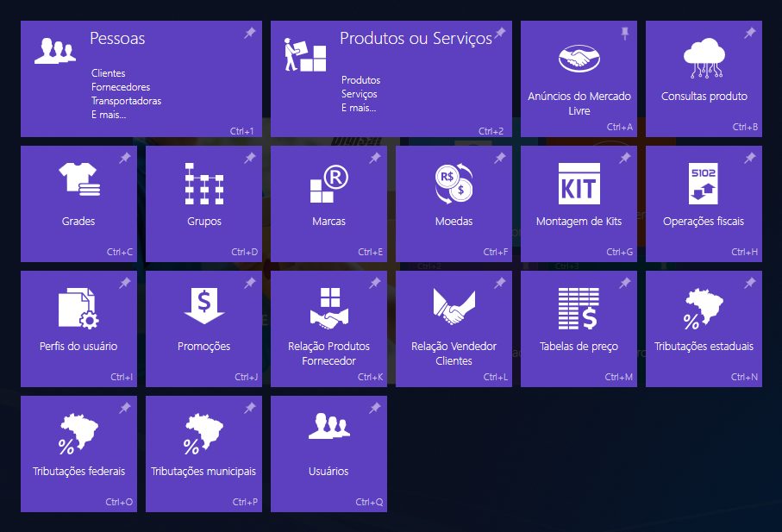
Task: Click the 'Ctrl+G' shortcut label
Action: [x=619, y=252]
